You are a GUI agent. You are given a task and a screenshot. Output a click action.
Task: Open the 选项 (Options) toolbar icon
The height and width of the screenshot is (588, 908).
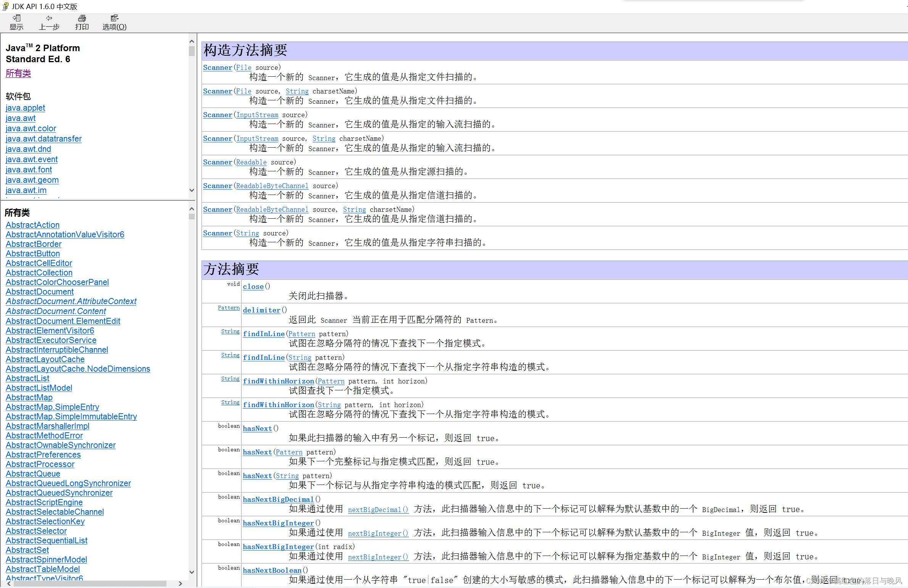click(114, 18)
